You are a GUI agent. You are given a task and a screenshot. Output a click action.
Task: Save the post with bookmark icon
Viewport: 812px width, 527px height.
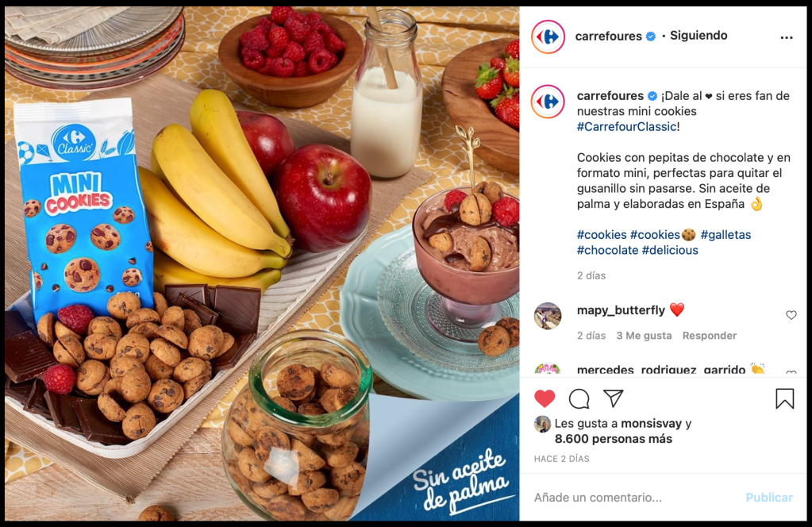point(784,398)
